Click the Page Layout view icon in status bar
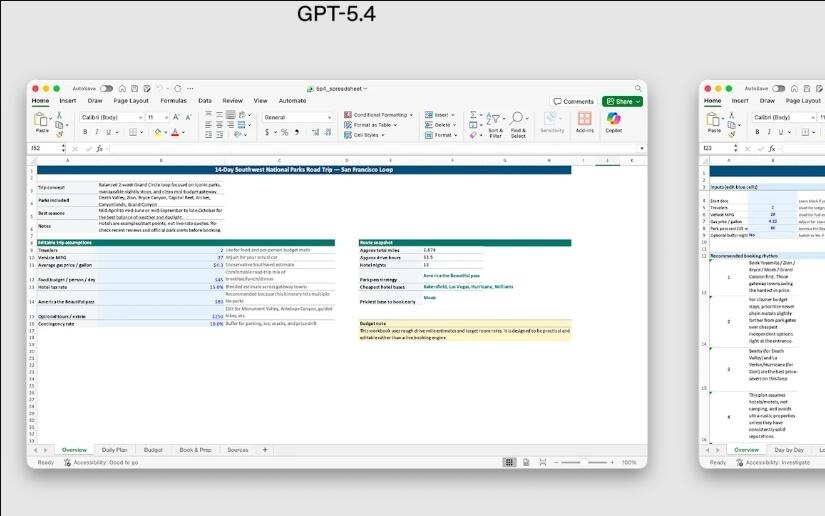The image size is (825, 516). [526, 462]
